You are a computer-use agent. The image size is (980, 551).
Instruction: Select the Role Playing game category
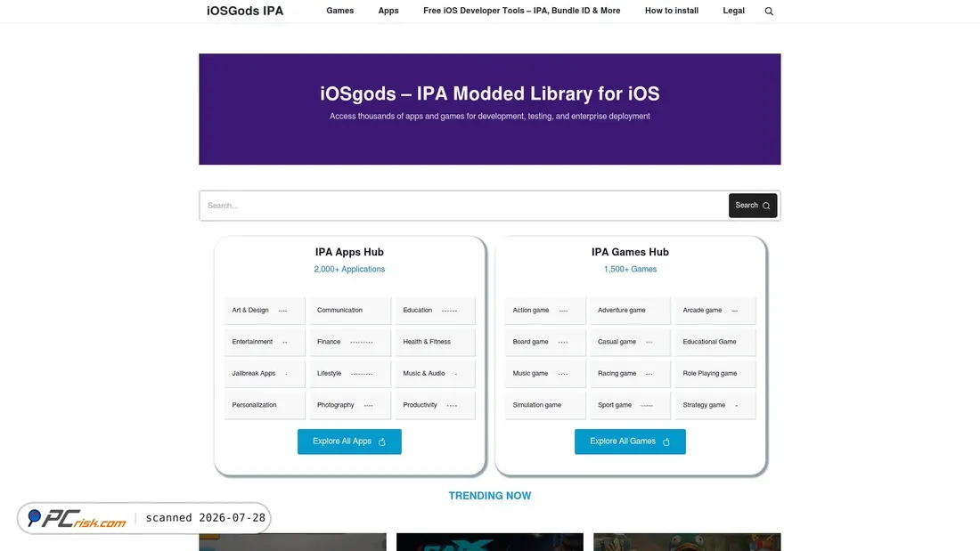point(715,374)
